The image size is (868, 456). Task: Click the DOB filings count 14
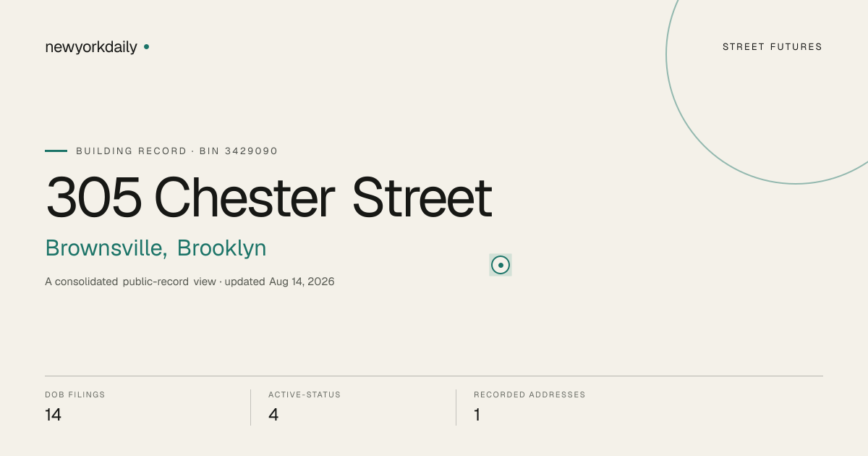tap(53, 415)
